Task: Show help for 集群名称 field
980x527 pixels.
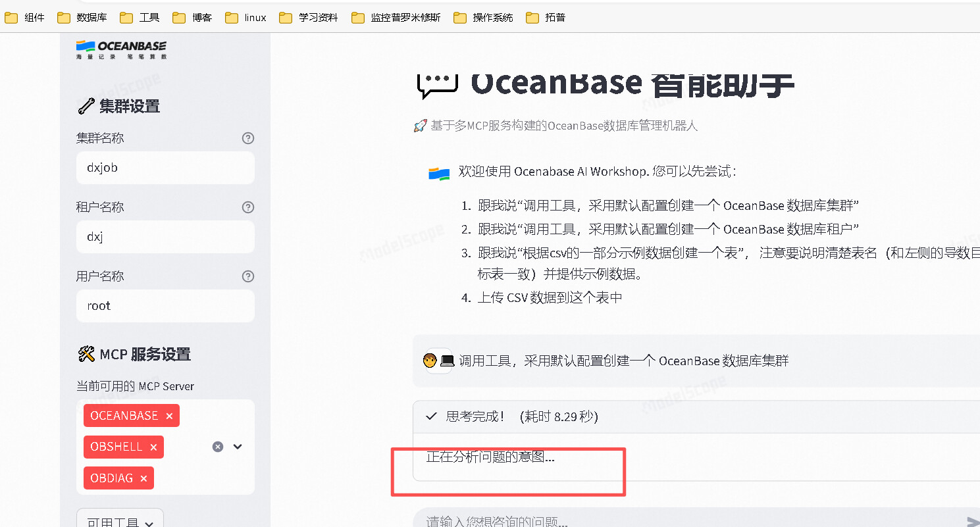Action: point(248,138)
